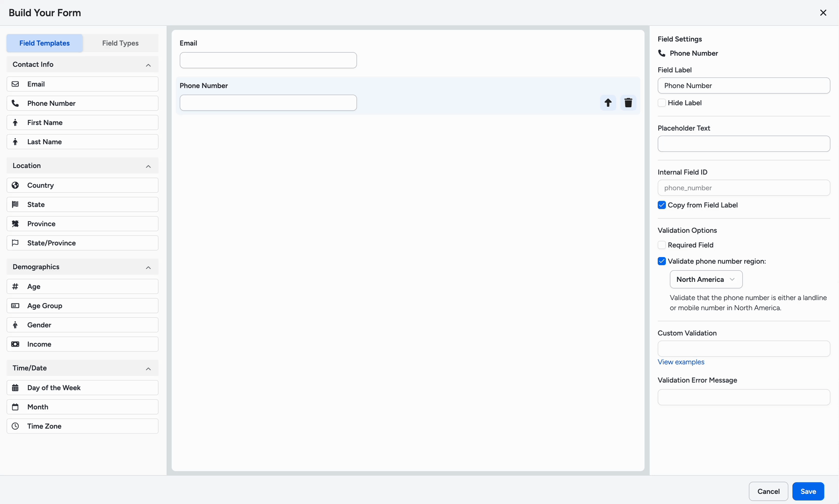Image resolution: width=839 pixels, height=504 pixels.
Task: Click the calendar icon beside Month
Action: [15, 407]
